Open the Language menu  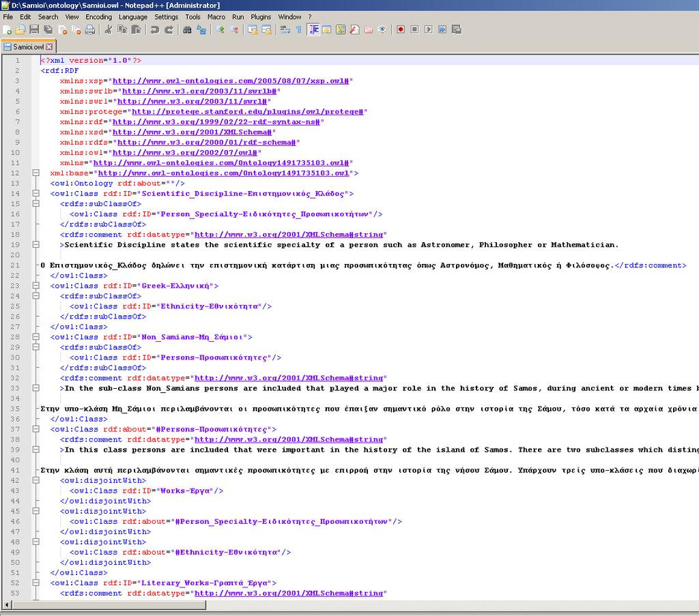pyautogui.click(x=133, y=17)
